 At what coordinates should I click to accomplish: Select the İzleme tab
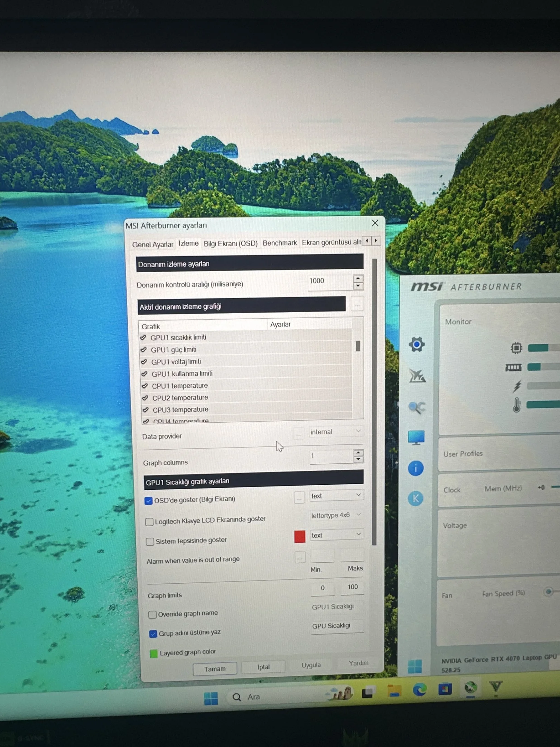pos(188,243)
